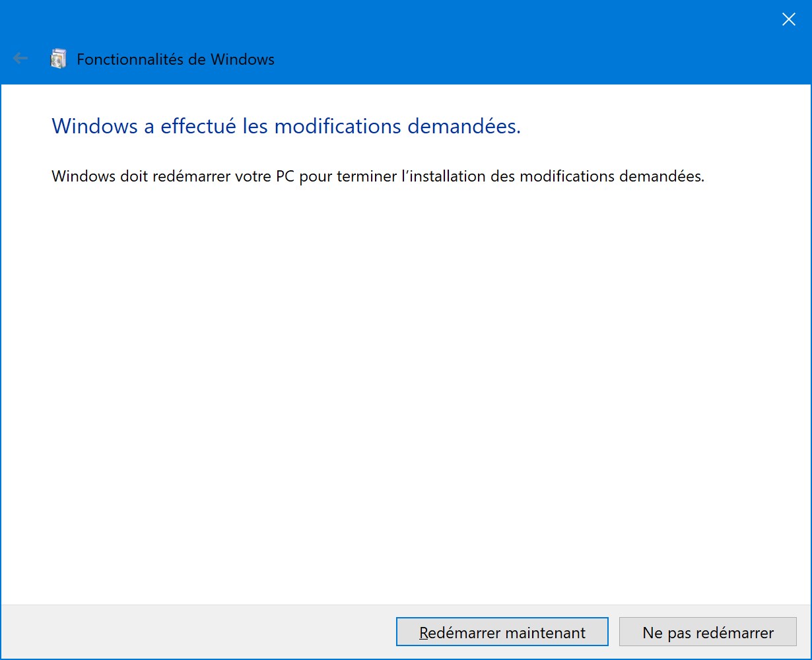The image size is (812, 660).
Task: Click the Redémarrer maintenant button
Action: (x=502, y=632)
